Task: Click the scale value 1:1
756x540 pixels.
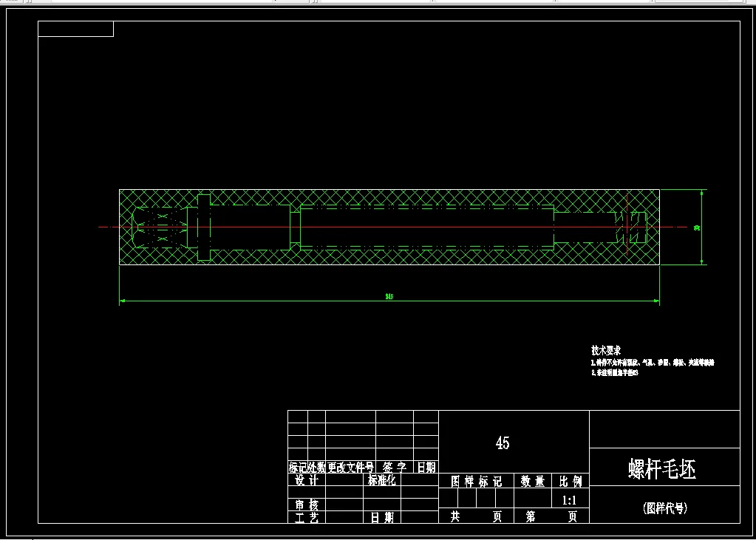Action: click(x=569, y=500)
